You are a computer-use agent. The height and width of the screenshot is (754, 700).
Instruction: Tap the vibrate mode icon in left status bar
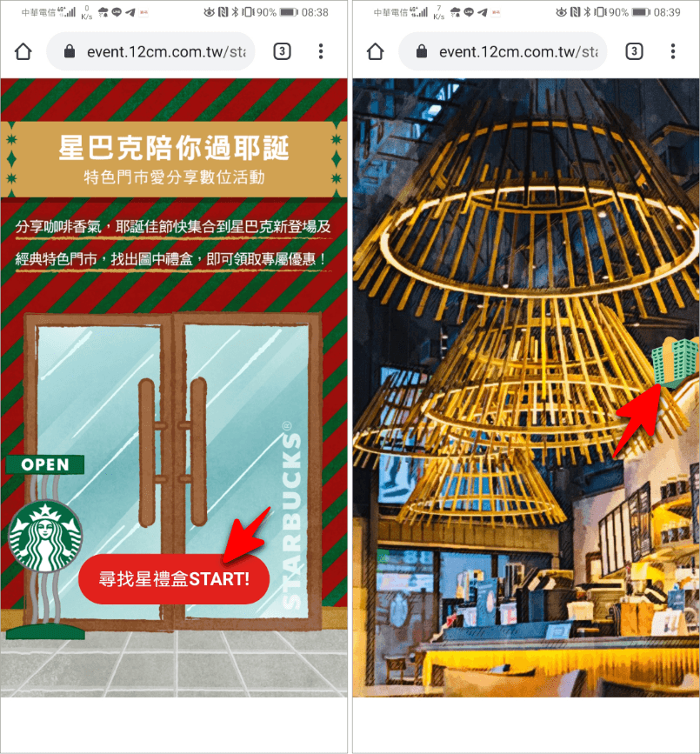248,12
